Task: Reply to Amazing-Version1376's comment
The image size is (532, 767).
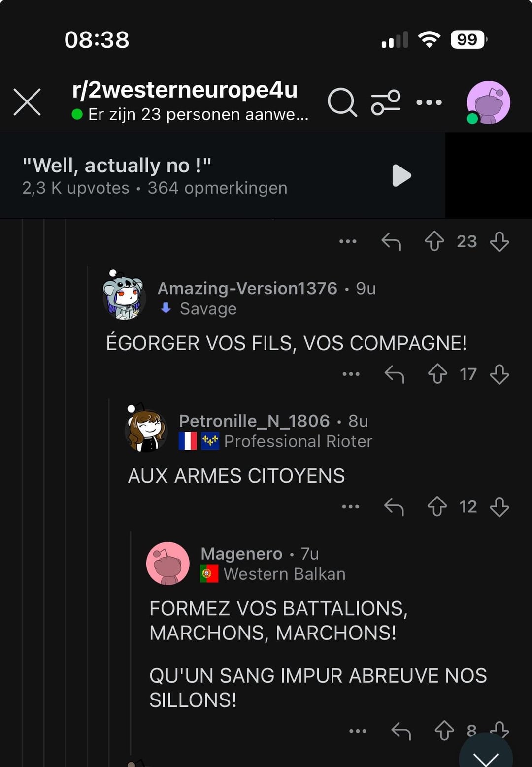Action: point(395,374)
